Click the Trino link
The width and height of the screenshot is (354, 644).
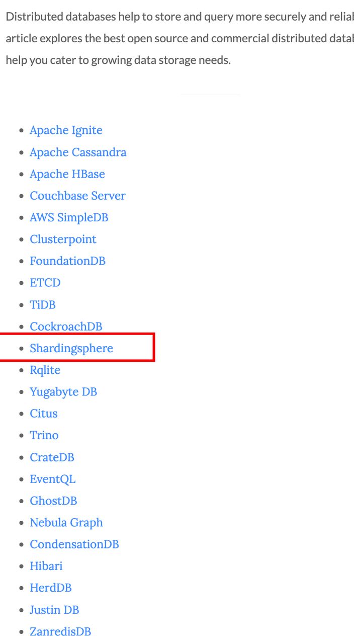pos(44,435)
